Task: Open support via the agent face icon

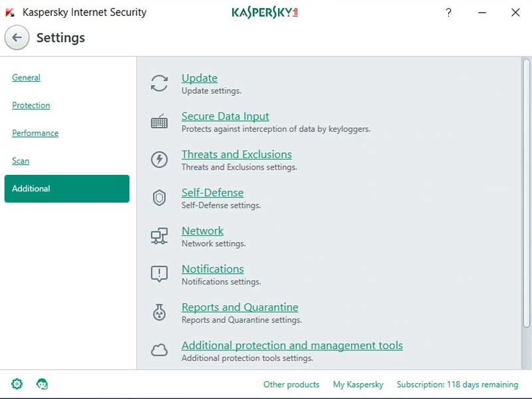Action: pos(42,384)
